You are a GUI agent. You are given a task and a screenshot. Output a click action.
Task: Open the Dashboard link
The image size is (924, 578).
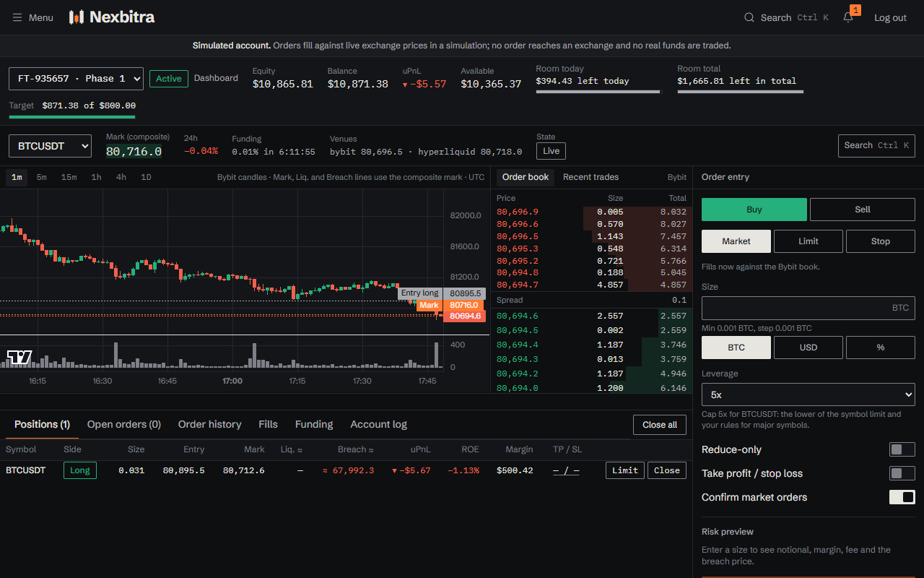pos(216,78)
